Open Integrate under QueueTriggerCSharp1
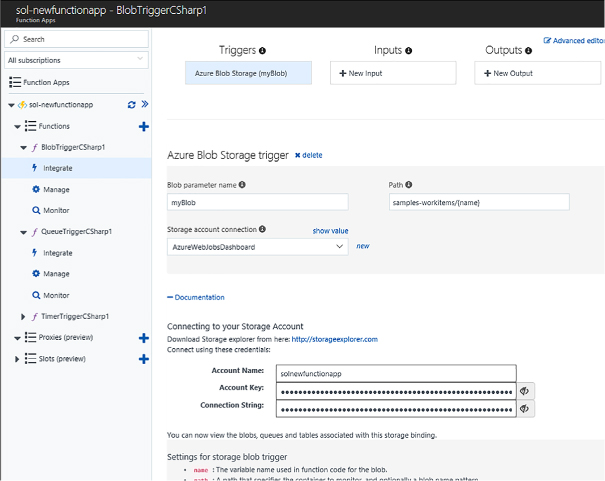The width and height of the screenshot is (605, 481). [58, 253]
